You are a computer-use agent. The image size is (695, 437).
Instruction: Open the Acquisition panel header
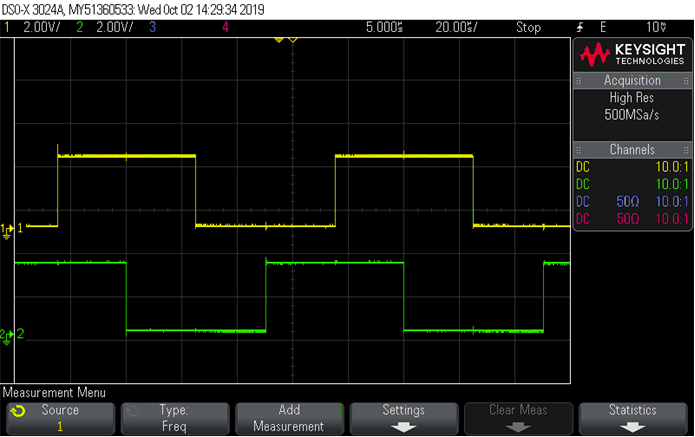pos(632,80)
